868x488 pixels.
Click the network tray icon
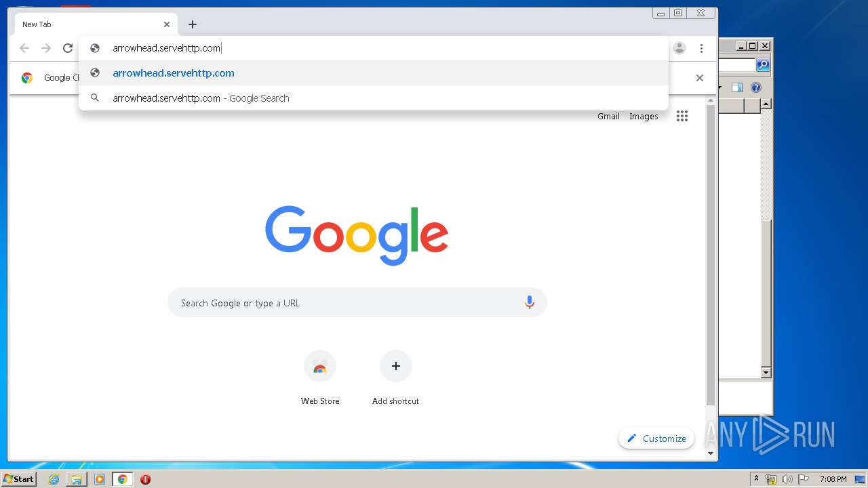pyautogui.click(x=771, y=479)
